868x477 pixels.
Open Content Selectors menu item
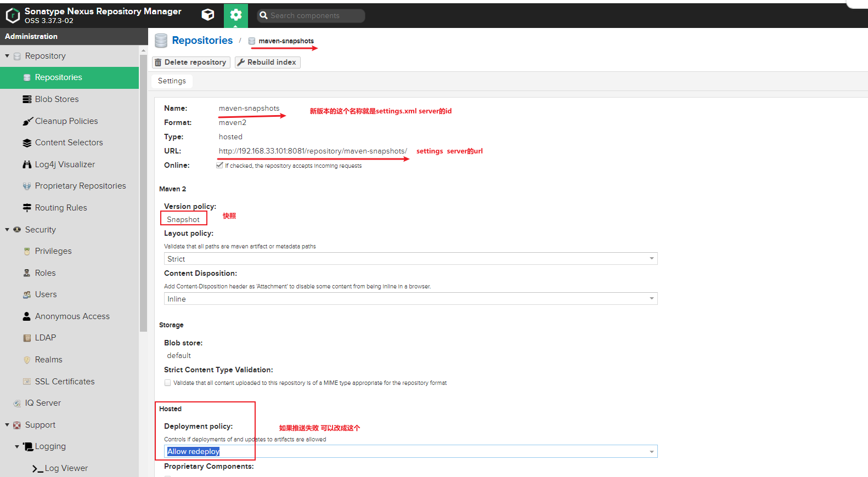click(70, 143)
